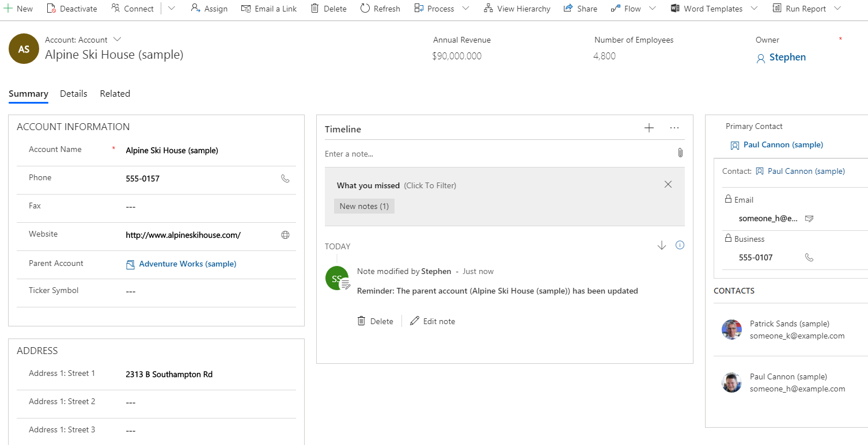Click Edit note on the timeline
868x445 pixels.
(433, 321)
